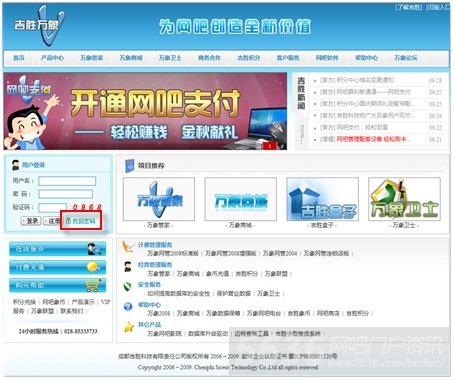Click into the 验证码 captcha input field

tap(53, 208)
